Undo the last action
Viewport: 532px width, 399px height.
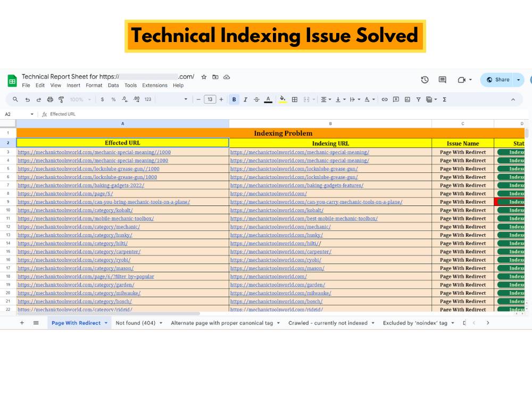(28, 99)
